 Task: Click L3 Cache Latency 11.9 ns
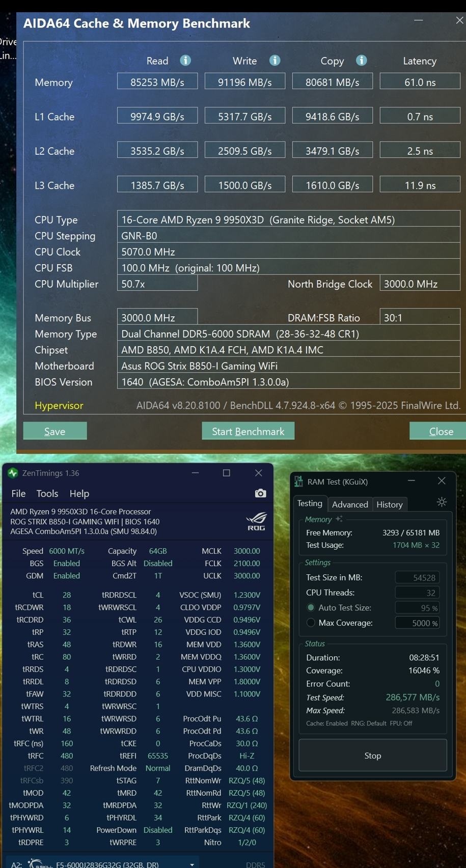click(420, 185)
